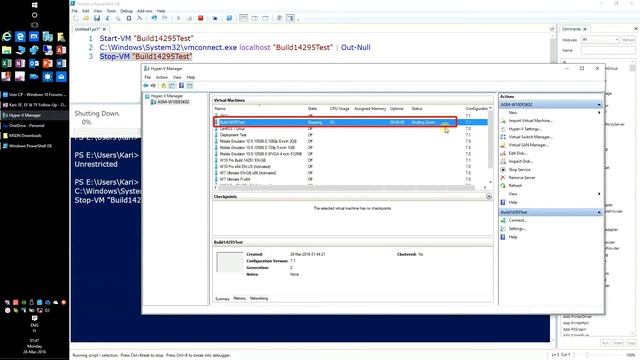Switch to Memory tab in VM details
Image resolution: width=640 pixels, height=360 pixels.
240,299
